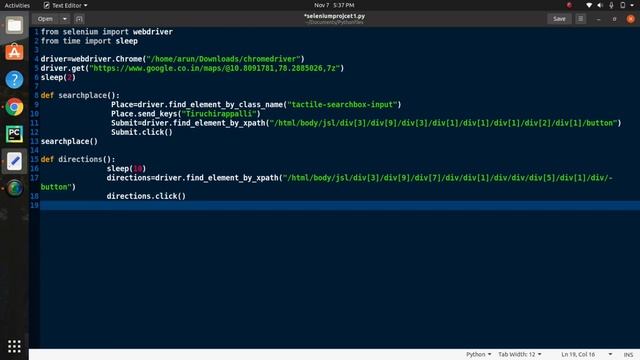Click the chromedriver path string

pos(223,59)
